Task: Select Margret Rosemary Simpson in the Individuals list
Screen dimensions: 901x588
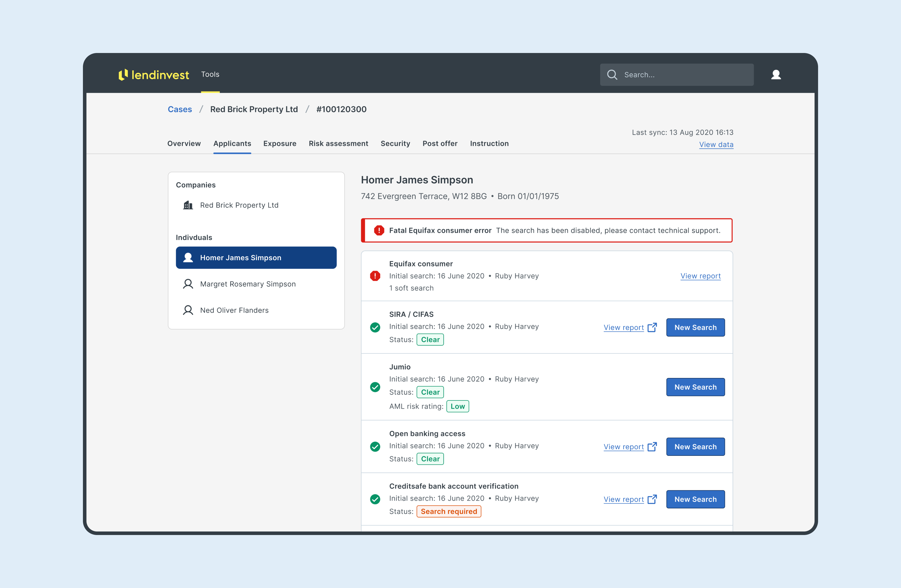Action: pos(248,284)
